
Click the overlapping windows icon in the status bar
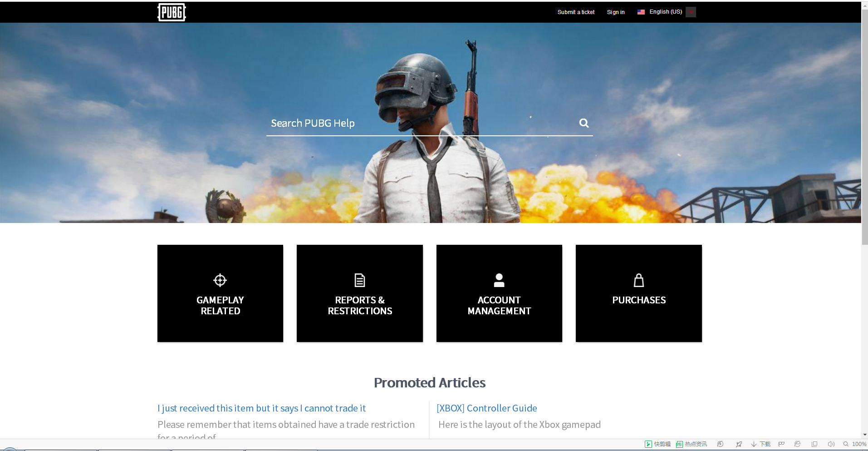pyautogui.click(x=814, y=444)
